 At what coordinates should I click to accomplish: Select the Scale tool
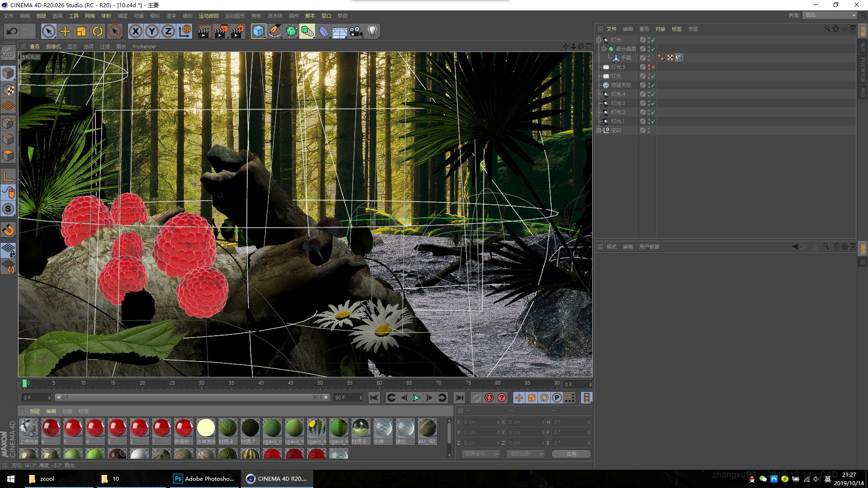[x=81, y=31]
